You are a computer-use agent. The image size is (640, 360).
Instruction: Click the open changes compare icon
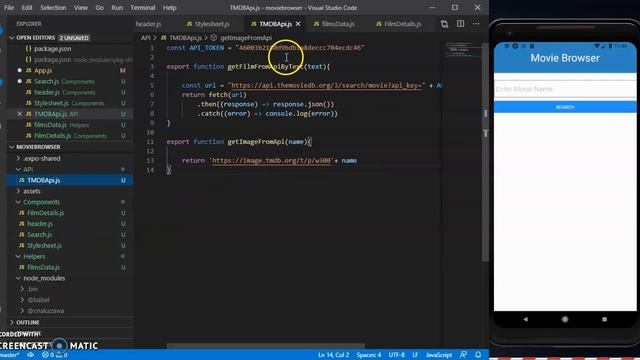(444, 24)
